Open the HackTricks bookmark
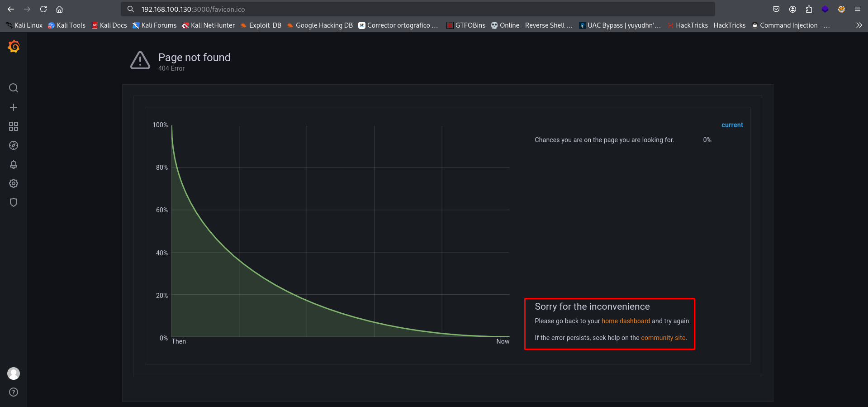The width and height of the screenshot is (868, 407). pos(706,25)
